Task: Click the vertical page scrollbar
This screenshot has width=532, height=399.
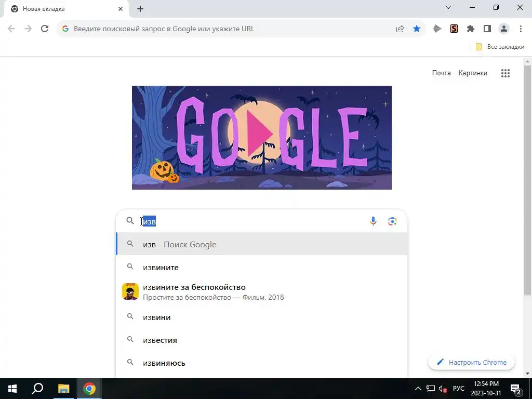Action: (x=527, y=180)
